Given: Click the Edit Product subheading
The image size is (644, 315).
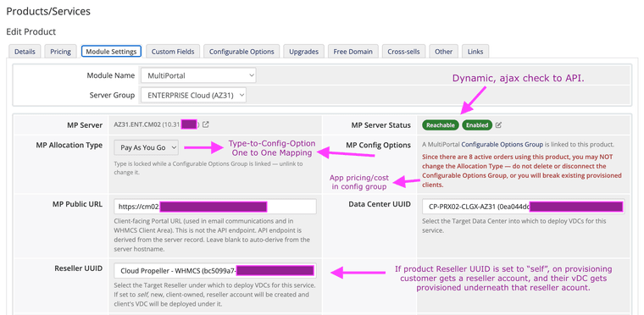Looking at the screenshot, I should (x=31, y=31).
